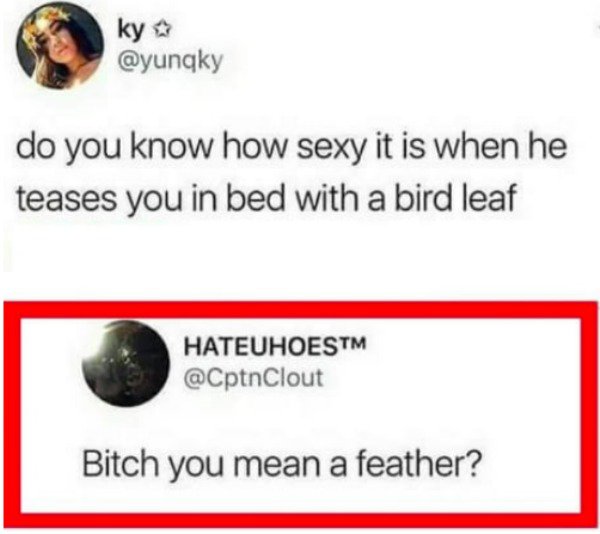Image resolution: width=600 pixels, height=534 pixels.
Task: Open the @CptnClout handle
Action: tap(254, 377)
